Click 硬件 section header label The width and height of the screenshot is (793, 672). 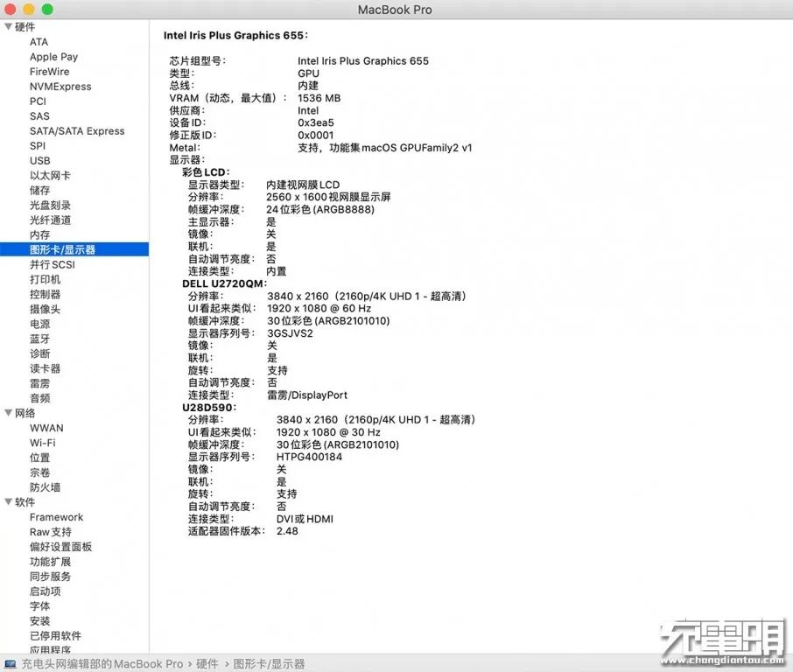(25, 27)
